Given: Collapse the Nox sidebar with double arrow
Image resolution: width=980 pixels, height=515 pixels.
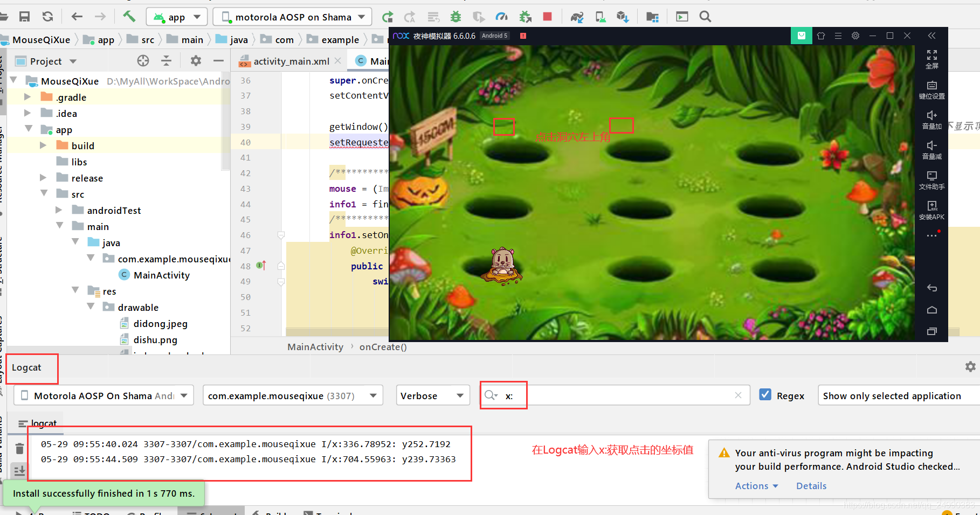Looking at the screenshot, I should 932,36.
